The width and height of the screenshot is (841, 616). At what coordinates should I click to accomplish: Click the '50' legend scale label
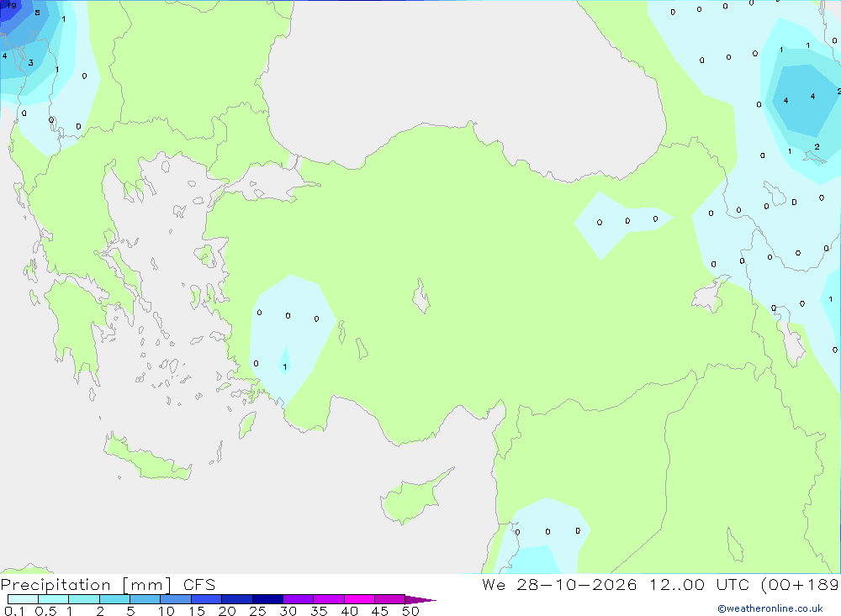[410, 611]
